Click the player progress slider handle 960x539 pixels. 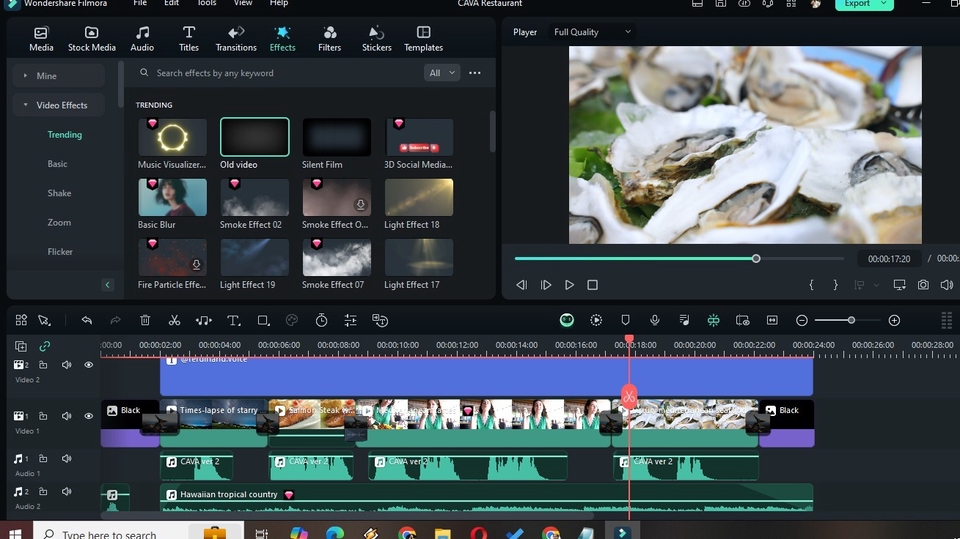pos(756,258)
